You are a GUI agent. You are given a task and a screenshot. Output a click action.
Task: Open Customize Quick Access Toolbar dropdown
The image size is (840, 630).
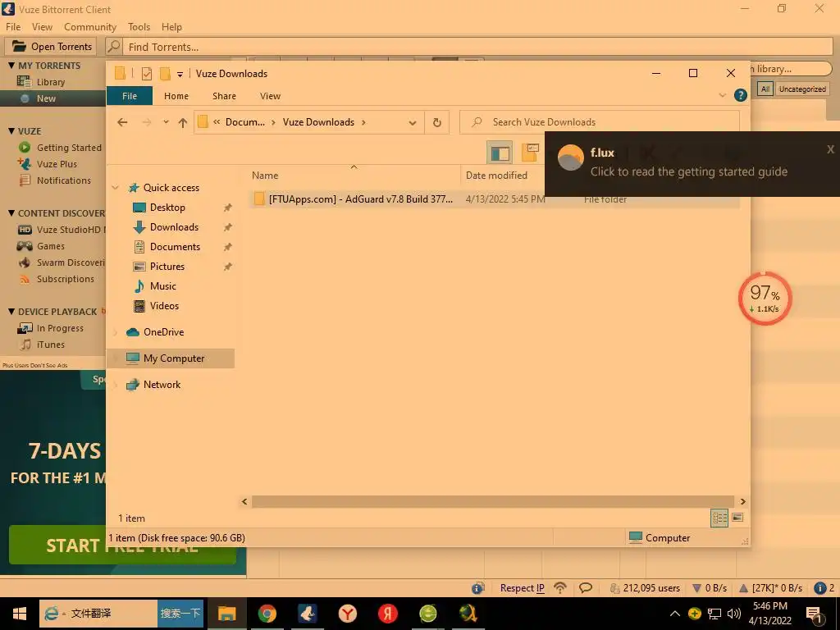point(180,75)
